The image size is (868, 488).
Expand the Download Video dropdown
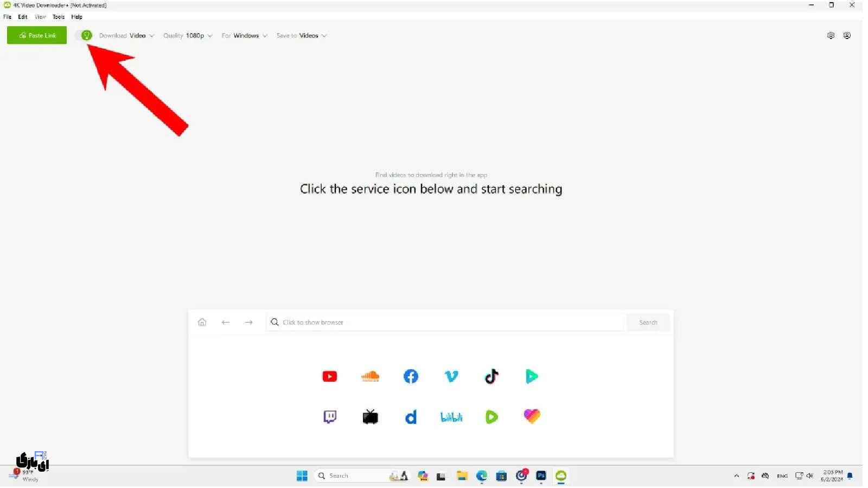coord(126,36)
